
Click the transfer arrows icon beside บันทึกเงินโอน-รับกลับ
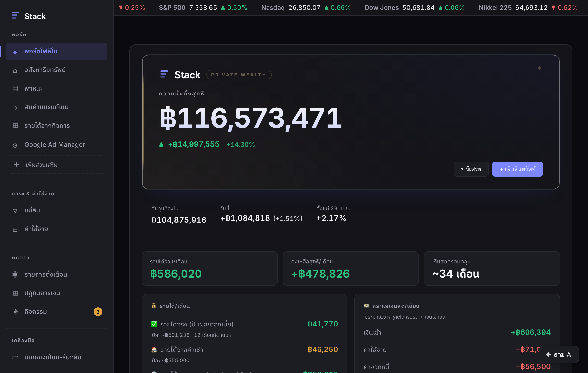coord(15,357)
